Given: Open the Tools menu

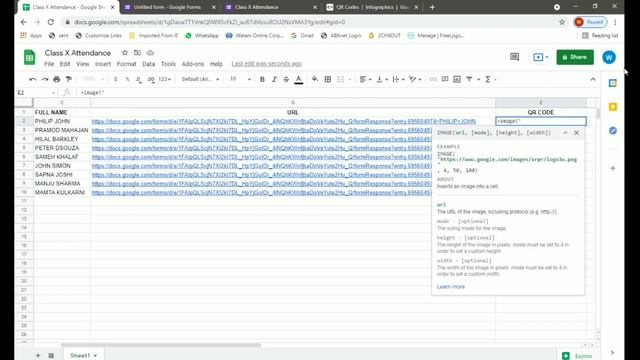Looking at the screenshot, I should (168, 64).
